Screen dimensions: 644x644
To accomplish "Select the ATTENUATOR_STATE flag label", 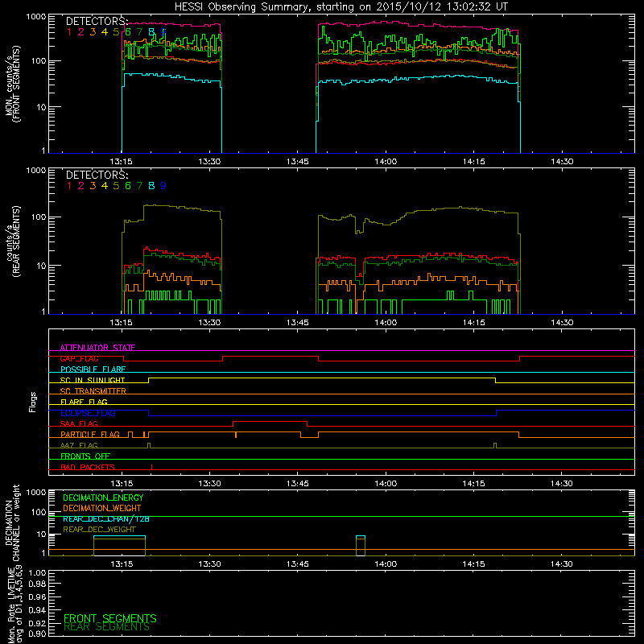I will coord(97,348).
